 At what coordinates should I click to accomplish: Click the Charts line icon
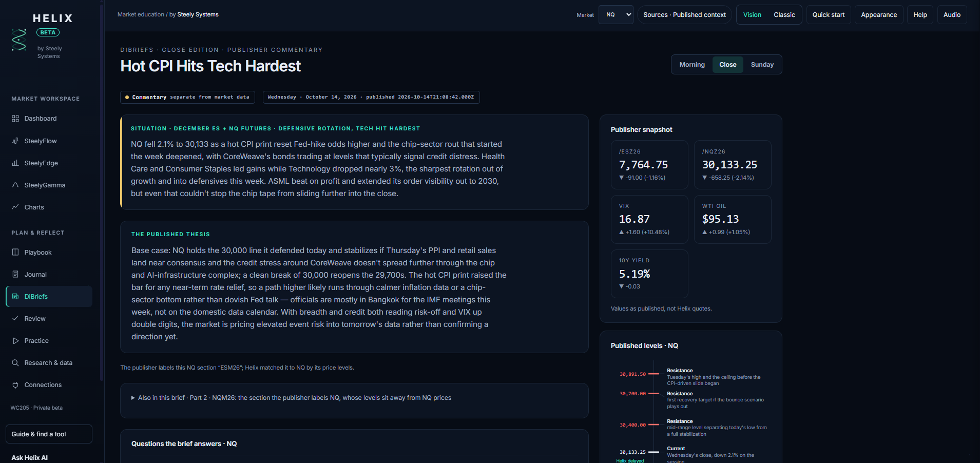15,207
